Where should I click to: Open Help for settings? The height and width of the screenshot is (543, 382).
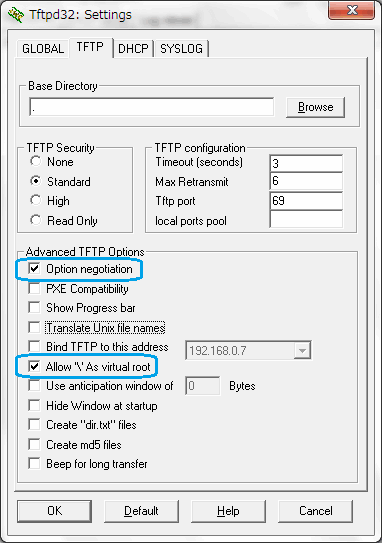coord(228,511)
